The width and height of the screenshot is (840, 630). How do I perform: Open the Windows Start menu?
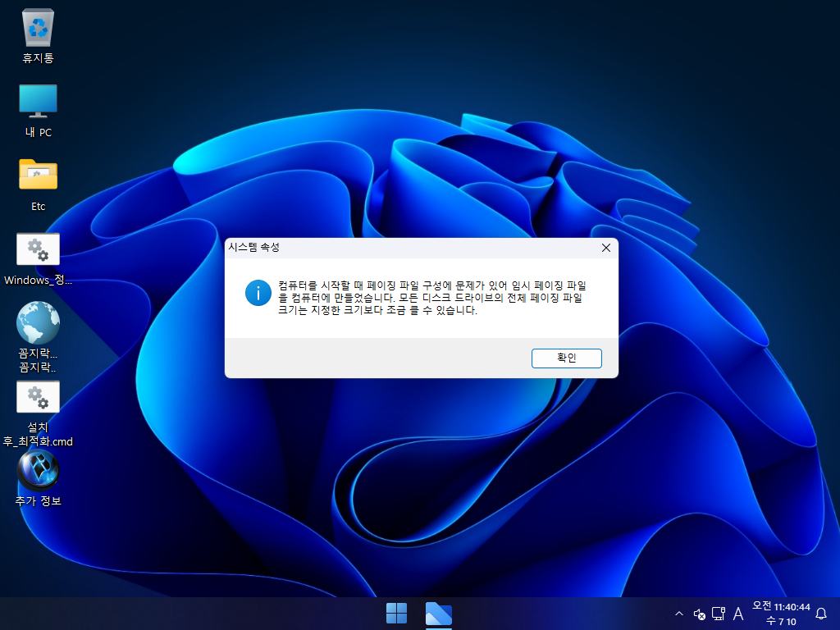396,614
